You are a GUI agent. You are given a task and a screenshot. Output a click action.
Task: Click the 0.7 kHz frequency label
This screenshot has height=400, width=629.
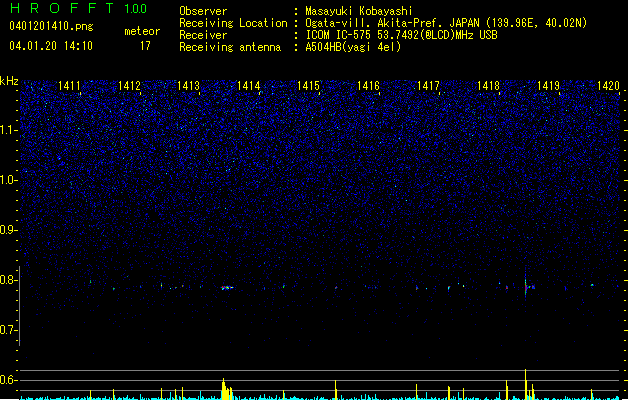click(8, 330)
